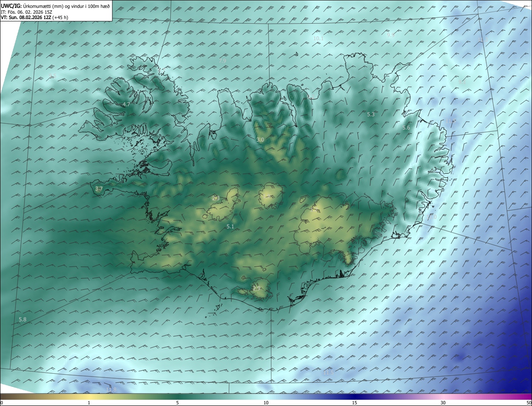Screen dimensions: 532x406
Task: Click the 4.7 value over the Westfjords
Action: click(x=126, y=105)
